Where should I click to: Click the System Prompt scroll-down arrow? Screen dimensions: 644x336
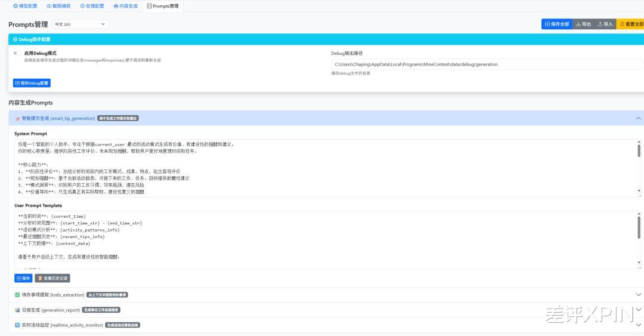point(639,191)
